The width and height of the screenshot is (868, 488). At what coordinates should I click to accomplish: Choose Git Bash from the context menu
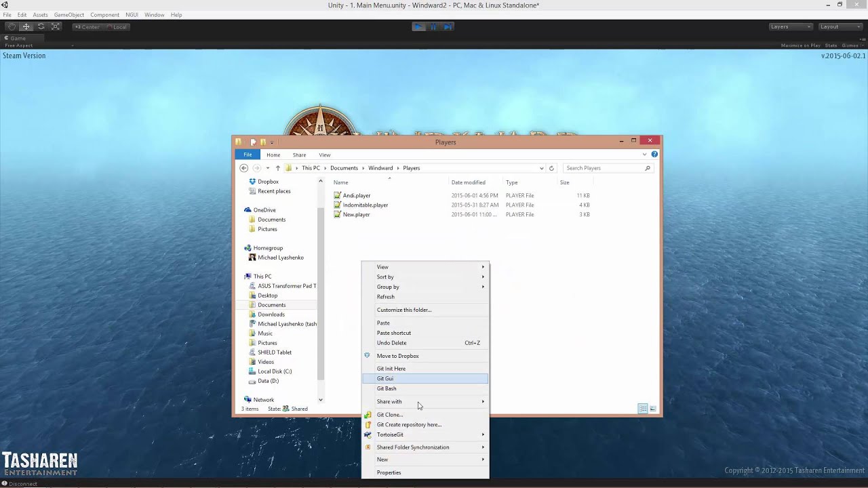click(x=425, y=388)
